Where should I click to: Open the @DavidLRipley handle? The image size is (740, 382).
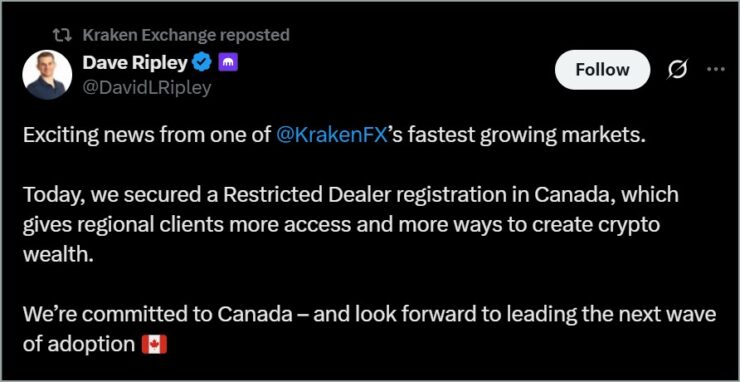pos(147,88)
